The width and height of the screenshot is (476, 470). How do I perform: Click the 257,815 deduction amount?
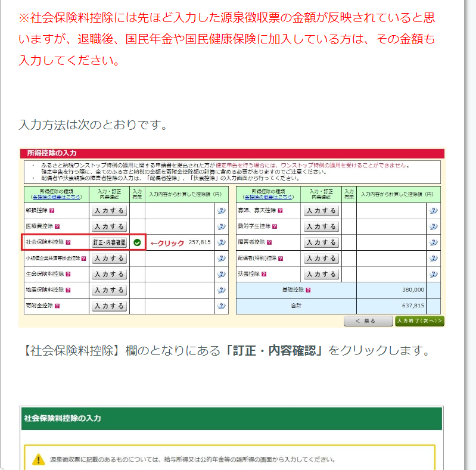[200, 242]
